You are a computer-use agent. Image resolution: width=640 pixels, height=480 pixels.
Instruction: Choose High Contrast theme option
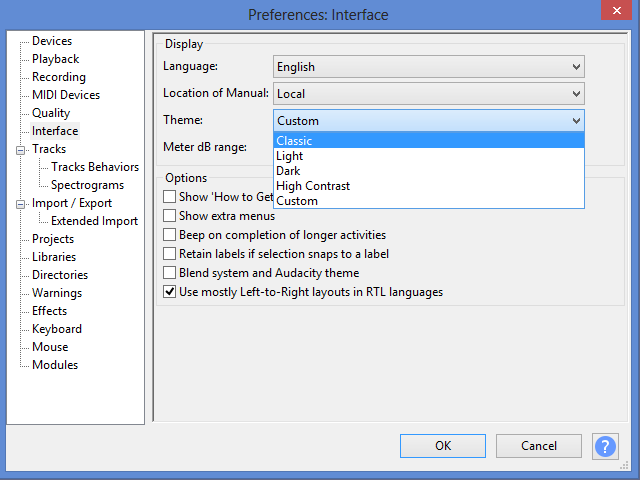tap(312, 186)
